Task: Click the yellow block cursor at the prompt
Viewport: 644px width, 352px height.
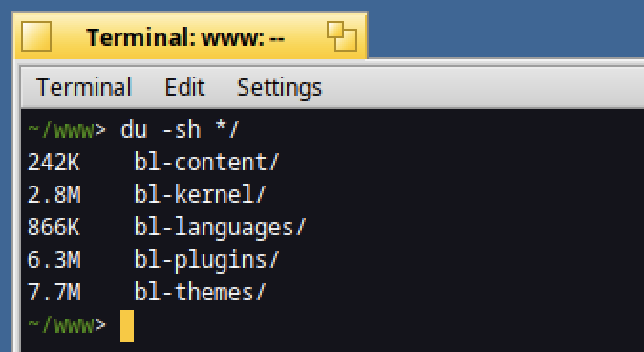Action: [x=127, y=326]
